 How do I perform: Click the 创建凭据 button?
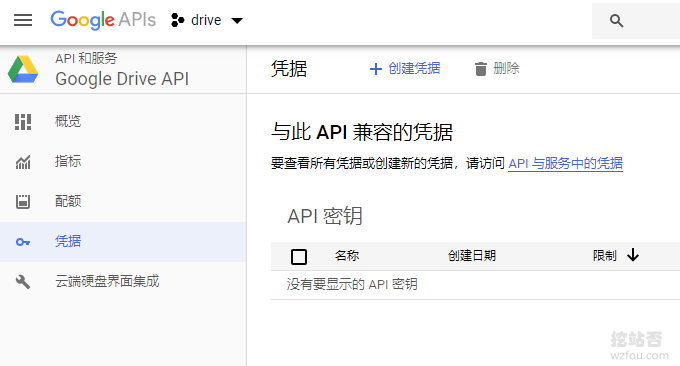pos(405,69)
